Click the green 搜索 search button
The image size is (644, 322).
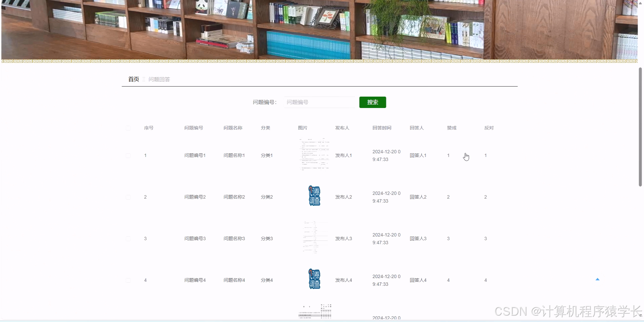[372, 102]
